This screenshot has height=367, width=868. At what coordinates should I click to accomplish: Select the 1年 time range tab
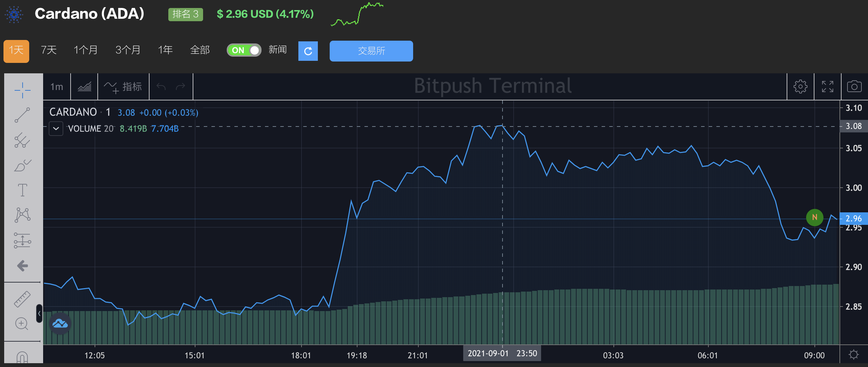(166, 50)
